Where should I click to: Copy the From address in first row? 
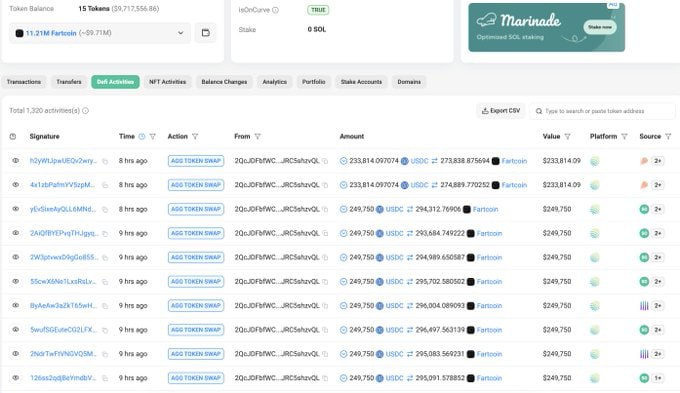click(x=325, y=161)
